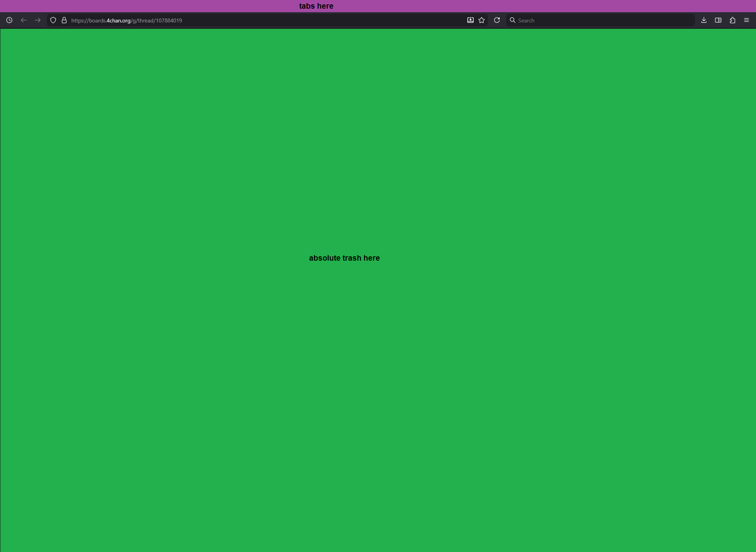Click the install/save page icon in address bar
The image size is (756, 552).
coord(470,20)
